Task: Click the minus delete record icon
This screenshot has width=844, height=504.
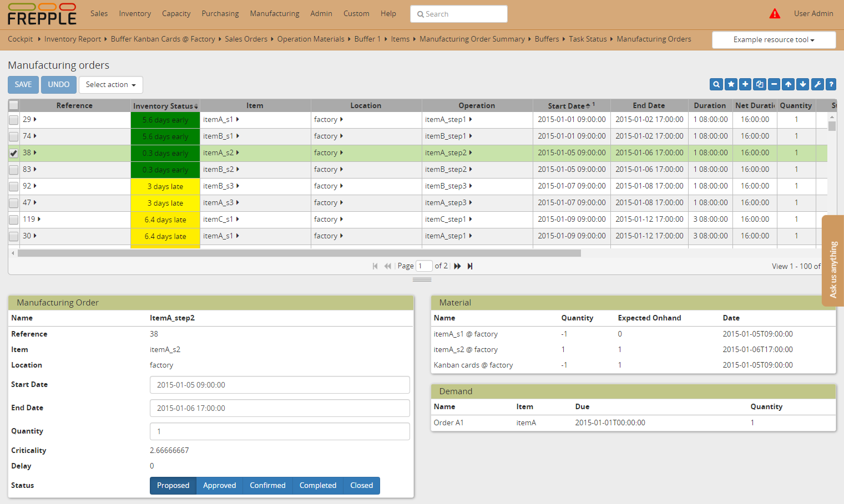Action: click(x=774, y=84)
